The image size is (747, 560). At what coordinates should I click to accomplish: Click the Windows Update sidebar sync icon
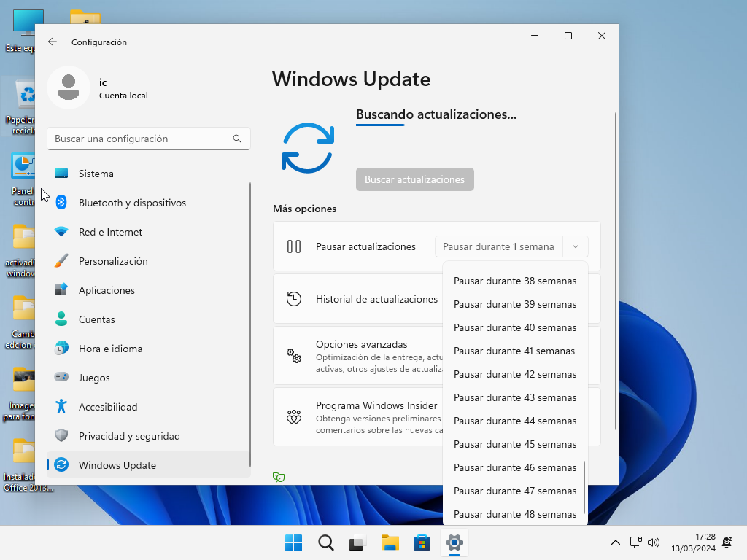(61, 464)
